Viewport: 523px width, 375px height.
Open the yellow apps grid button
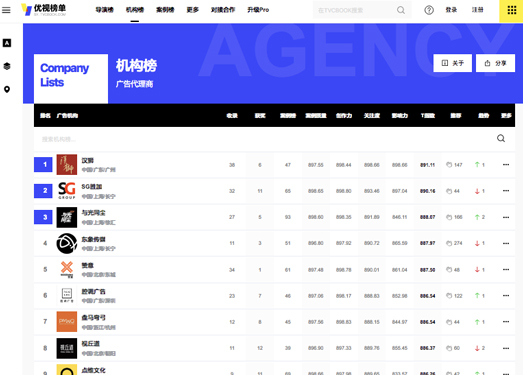point(511,10)
